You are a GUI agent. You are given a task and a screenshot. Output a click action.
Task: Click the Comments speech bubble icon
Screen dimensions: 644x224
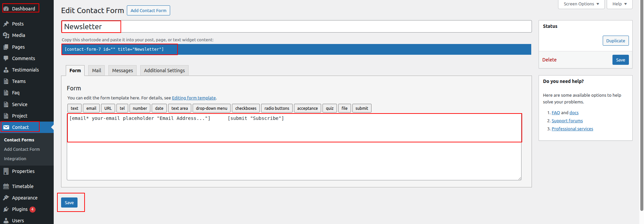[6, 58]
